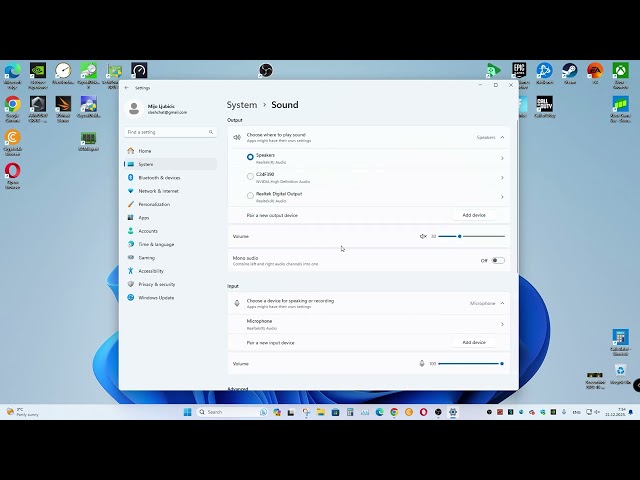This screenshot has width=640, height=480.
Task: Go to Home in Settings sidebar
Action: (170, 151)
